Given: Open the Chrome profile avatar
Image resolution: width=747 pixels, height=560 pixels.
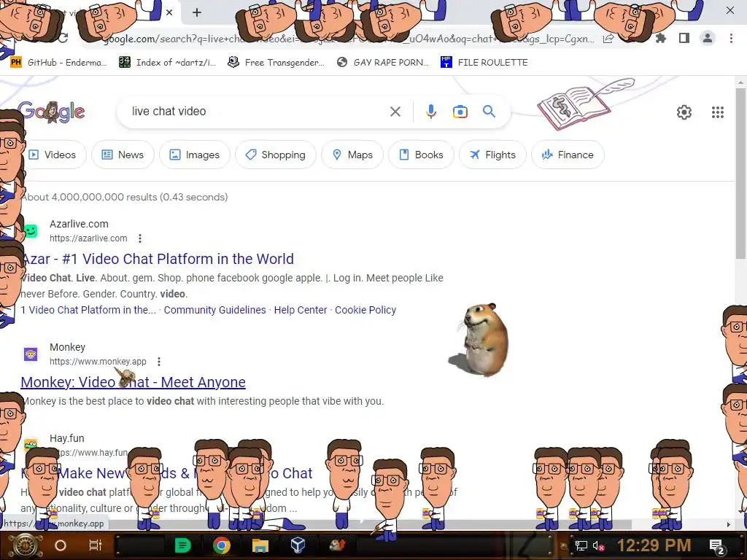Looking at the screenshot, I should pyautogui.click(x=708, y=38).
